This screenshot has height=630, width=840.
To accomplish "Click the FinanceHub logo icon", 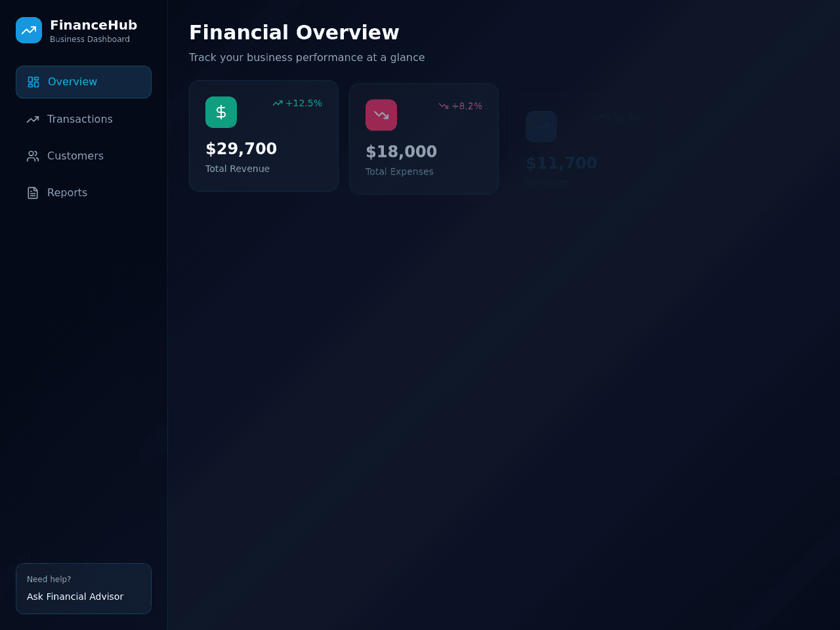I will (x=29, y=30).
